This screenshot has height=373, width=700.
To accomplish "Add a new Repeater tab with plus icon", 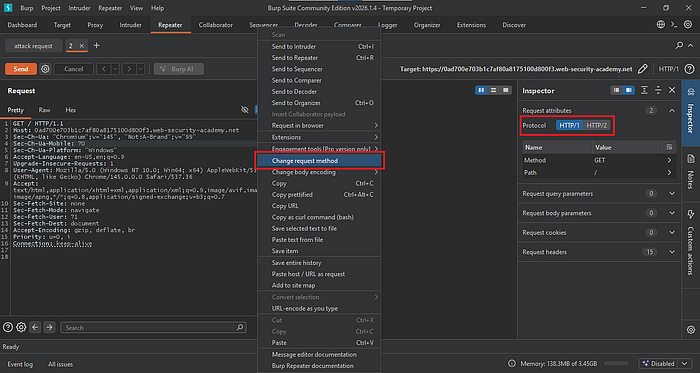I will point(96,46).
